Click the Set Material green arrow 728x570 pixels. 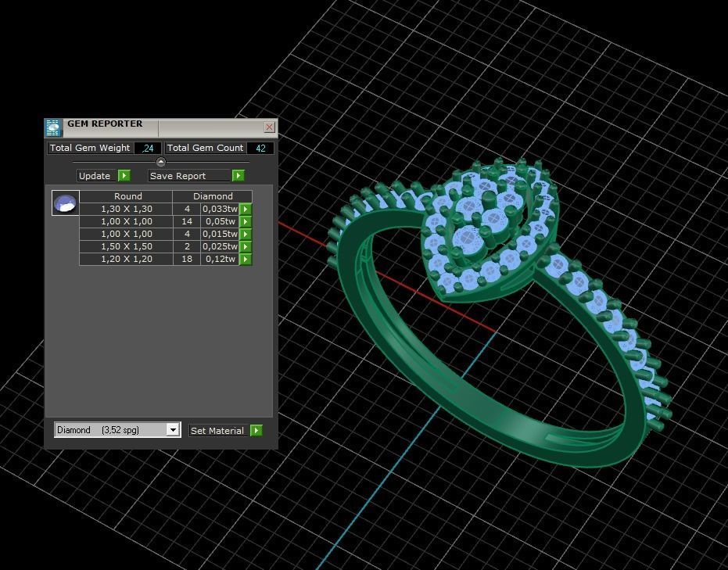click(256, 430)
